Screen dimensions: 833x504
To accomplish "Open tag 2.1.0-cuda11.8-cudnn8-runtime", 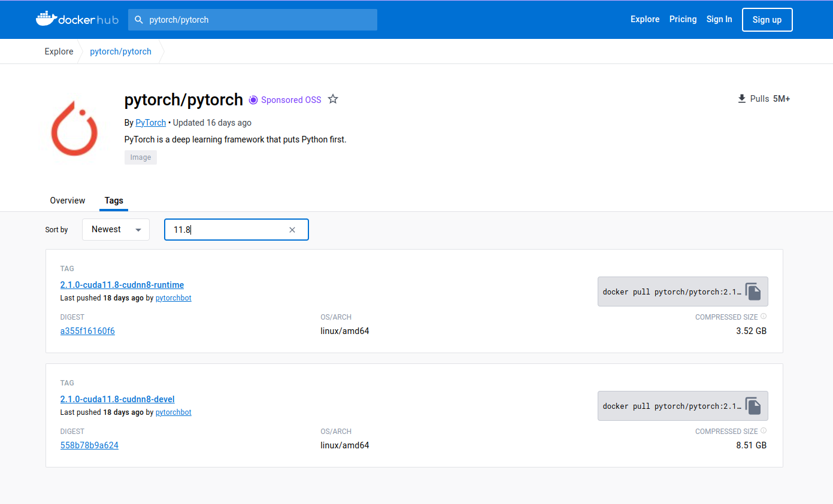I will 122,285.
